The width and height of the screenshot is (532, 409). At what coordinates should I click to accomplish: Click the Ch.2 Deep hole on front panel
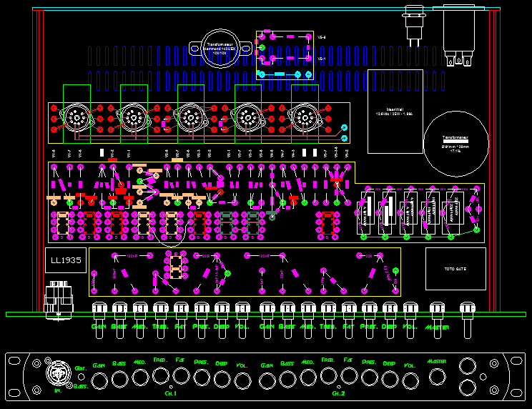tap(390, 379)
